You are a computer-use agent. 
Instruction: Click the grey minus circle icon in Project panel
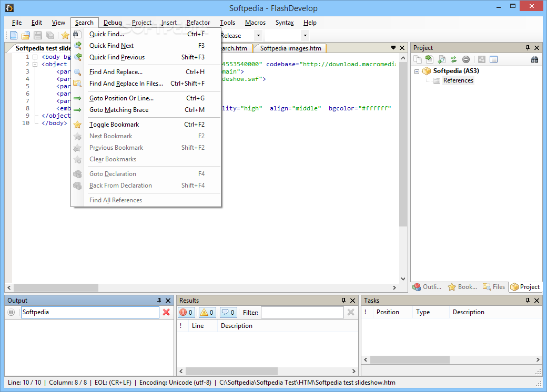pos(465,59)
